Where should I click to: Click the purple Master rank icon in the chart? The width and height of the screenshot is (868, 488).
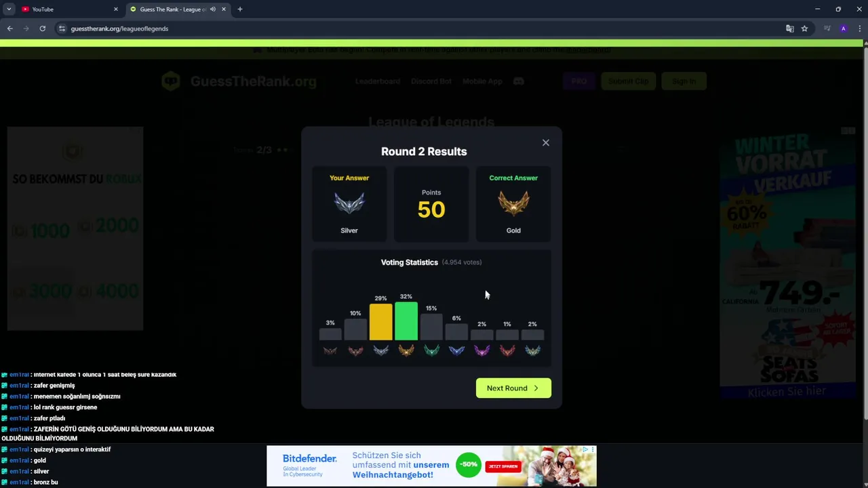point(481,350)
